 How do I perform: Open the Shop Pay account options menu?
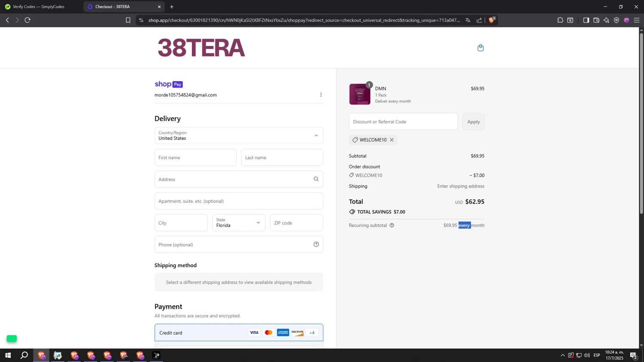click(x=321, y=95)
